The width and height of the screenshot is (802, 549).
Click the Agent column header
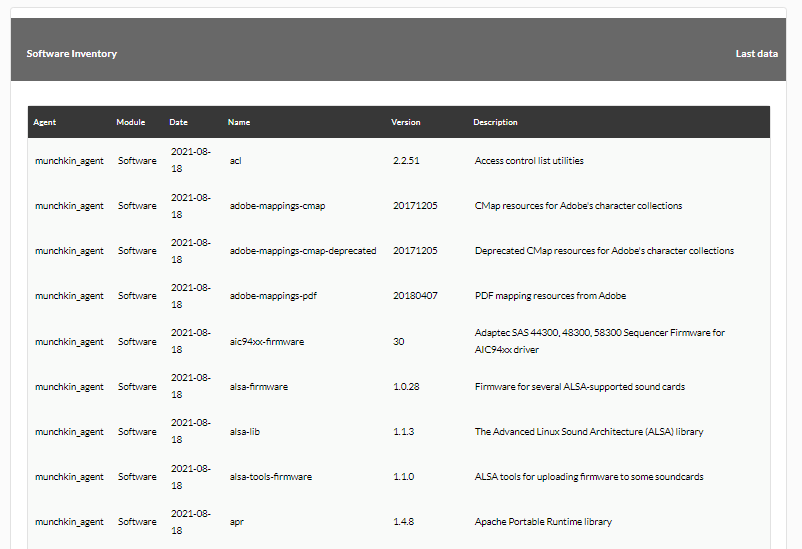tap(44, 122)
